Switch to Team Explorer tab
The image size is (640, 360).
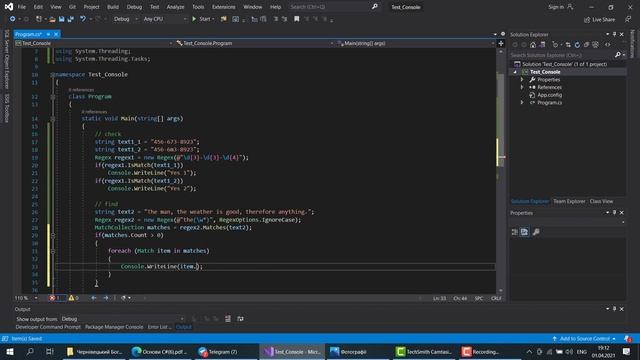[569, 201]
